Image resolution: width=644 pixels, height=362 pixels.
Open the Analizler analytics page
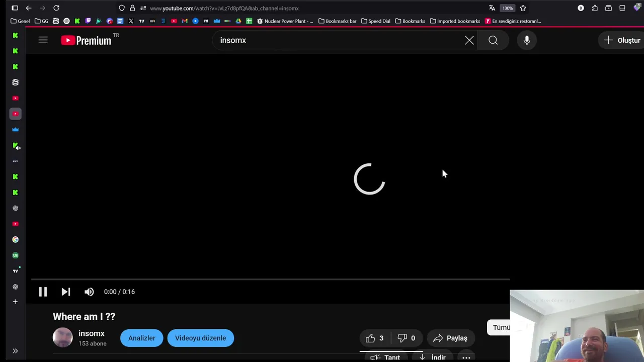(x=141, y=338)
